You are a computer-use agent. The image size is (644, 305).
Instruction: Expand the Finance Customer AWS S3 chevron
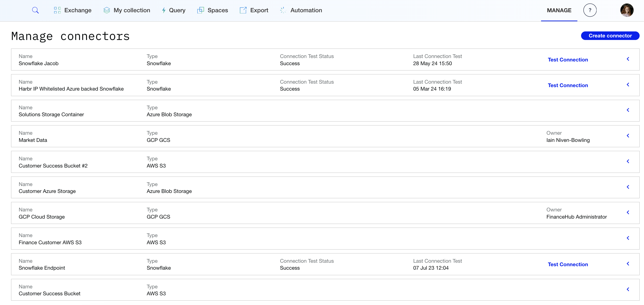coord(628,238)
